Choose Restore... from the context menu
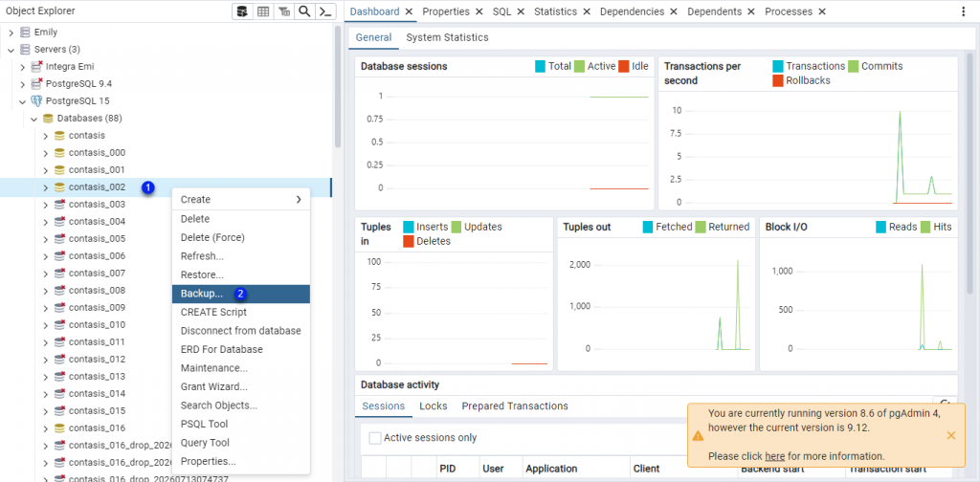Image resolution: width=980 pixels, height=482 pixels. click(240, 274)
